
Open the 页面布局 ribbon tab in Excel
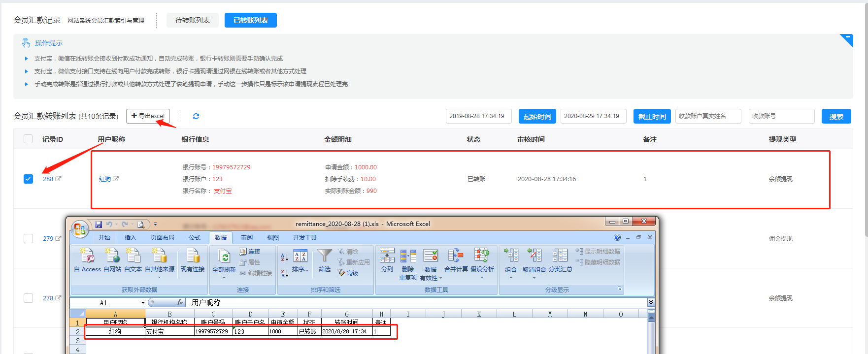(162, 237)
